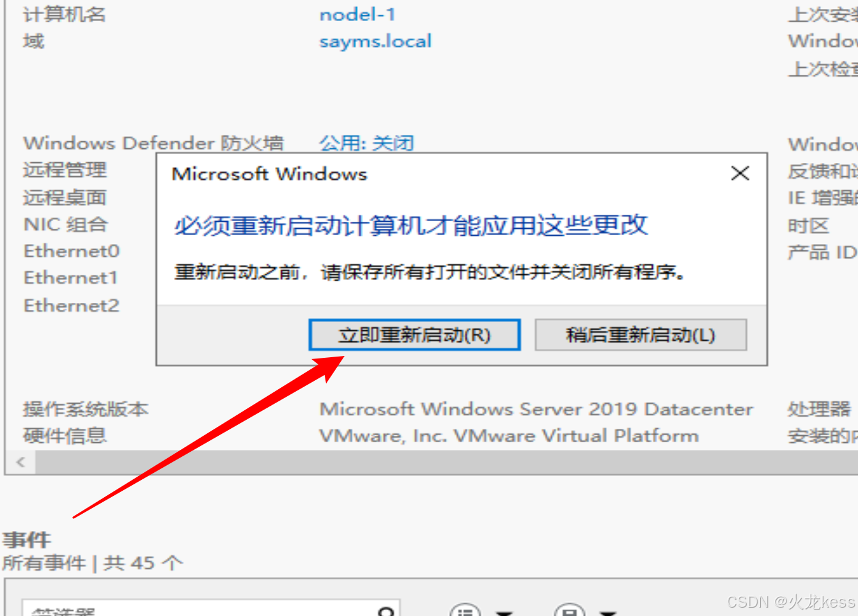Click the 事件 section heading
Image resolution: width=858 pixels, height=616 pixels.
coord(26,539)
